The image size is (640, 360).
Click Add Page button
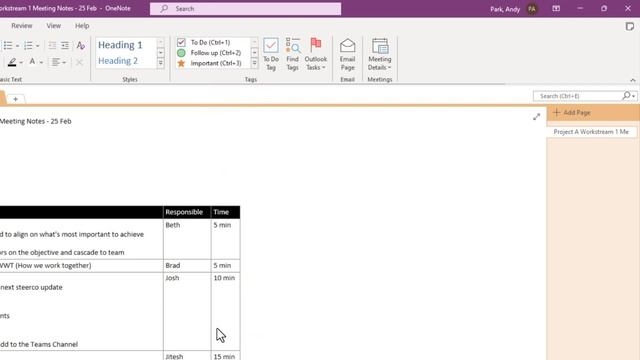(x=572, y=113)
